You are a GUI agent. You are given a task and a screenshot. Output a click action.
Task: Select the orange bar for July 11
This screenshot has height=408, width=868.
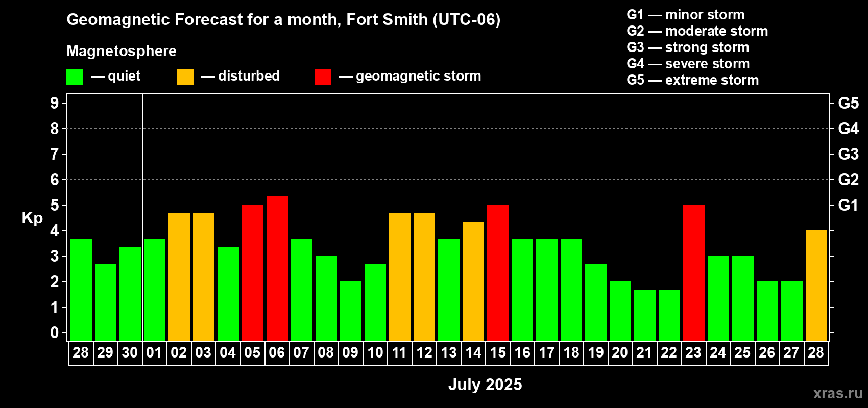point(399,277)
